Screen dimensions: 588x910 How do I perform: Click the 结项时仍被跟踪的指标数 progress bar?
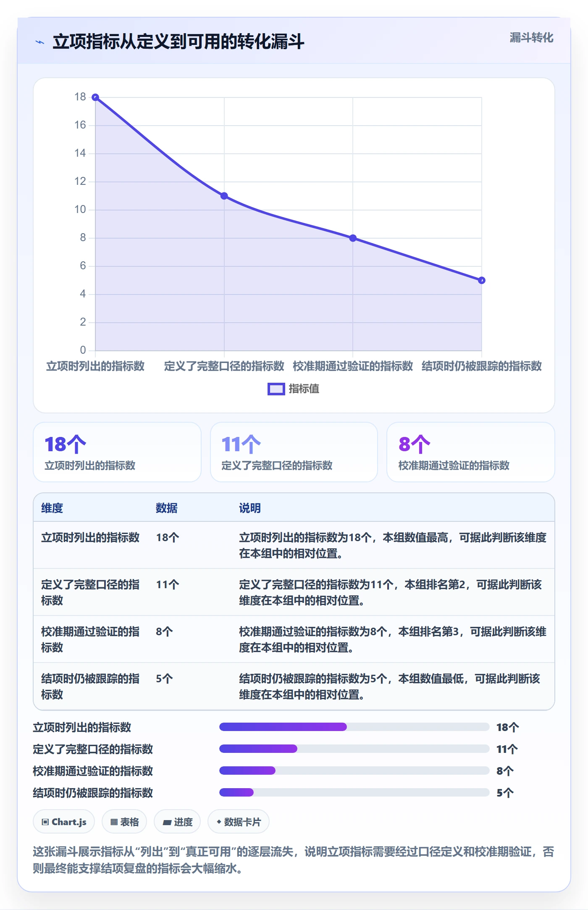tap(354, 792)
